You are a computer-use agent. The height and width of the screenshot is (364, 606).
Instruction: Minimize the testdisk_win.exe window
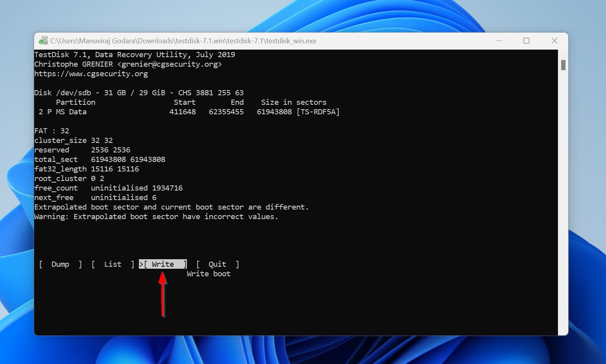(499, 41)
